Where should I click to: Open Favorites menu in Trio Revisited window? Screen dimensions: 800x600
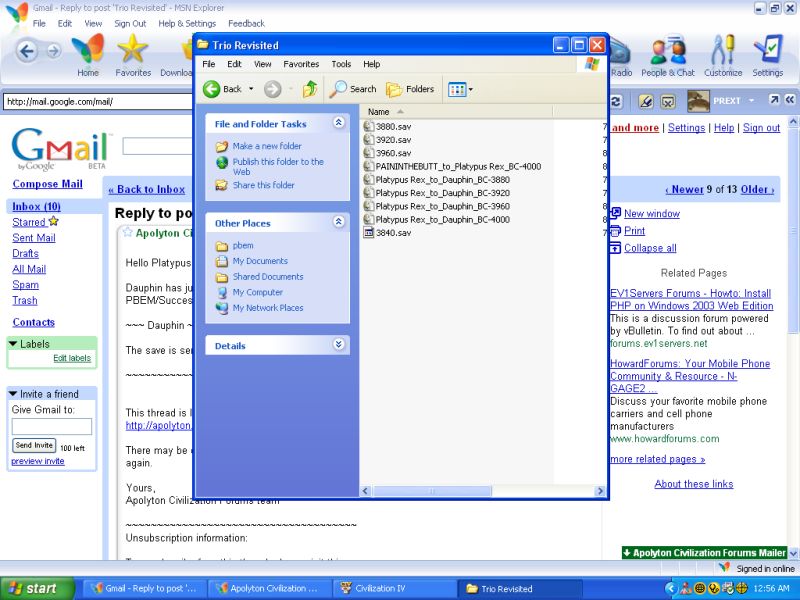pyautogui.click(x=301, y=64)
